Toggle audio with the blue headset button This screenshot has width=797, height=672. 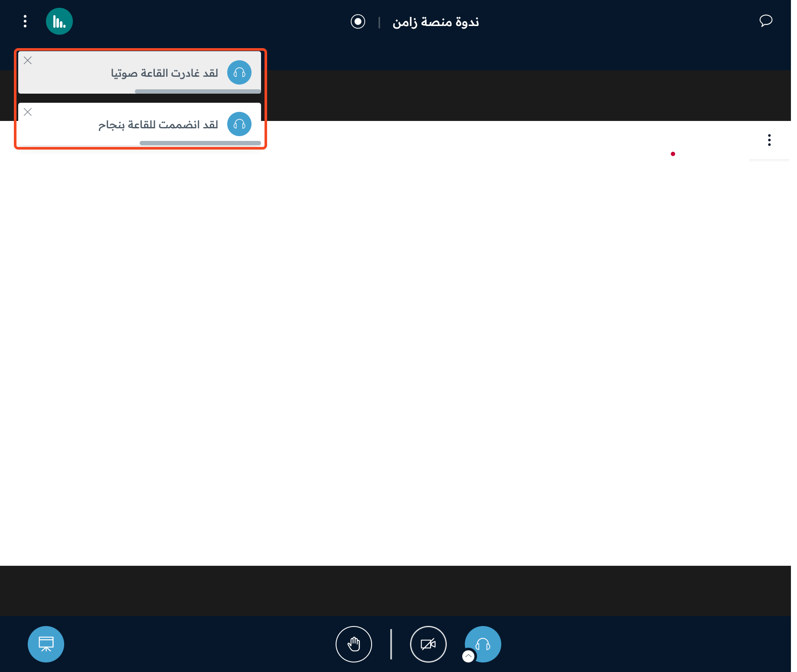pyautogui.click(x=483, y=644)
